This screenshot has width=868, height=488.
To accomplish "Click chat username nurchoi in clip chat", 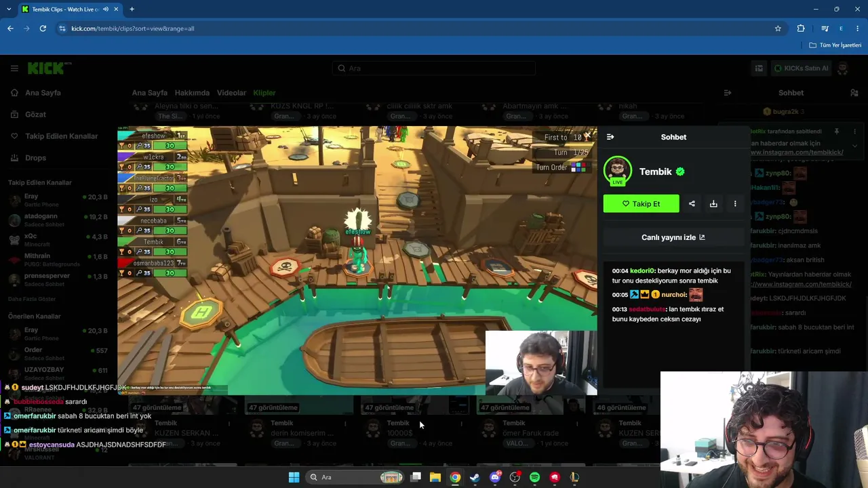I will pyautogui.click(x=674, y=295).
